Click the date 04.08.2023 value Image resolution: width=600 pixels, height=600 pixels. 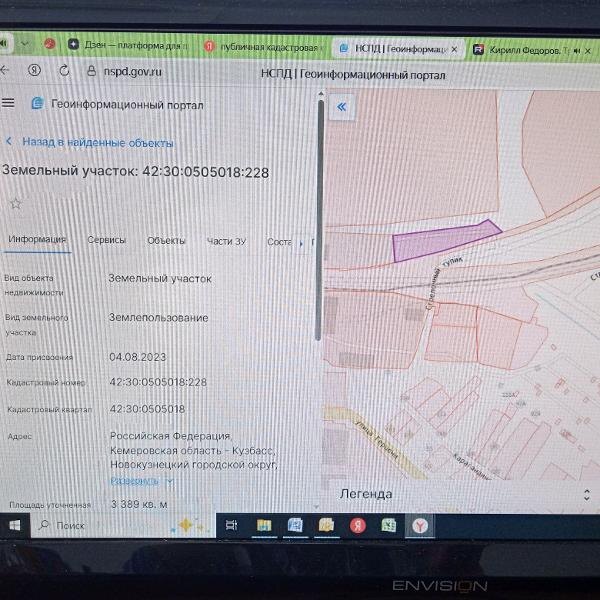pos(137,357)
